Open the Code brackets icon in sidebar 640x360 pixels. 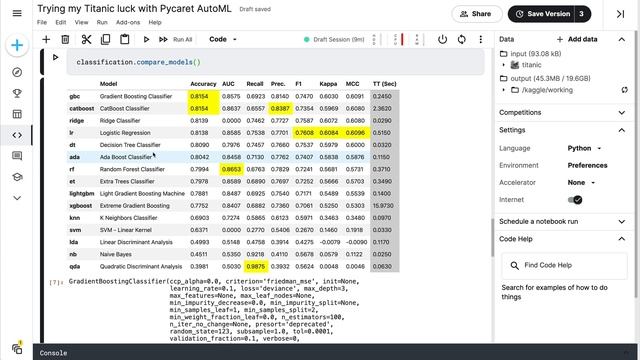tap(17, 135)
